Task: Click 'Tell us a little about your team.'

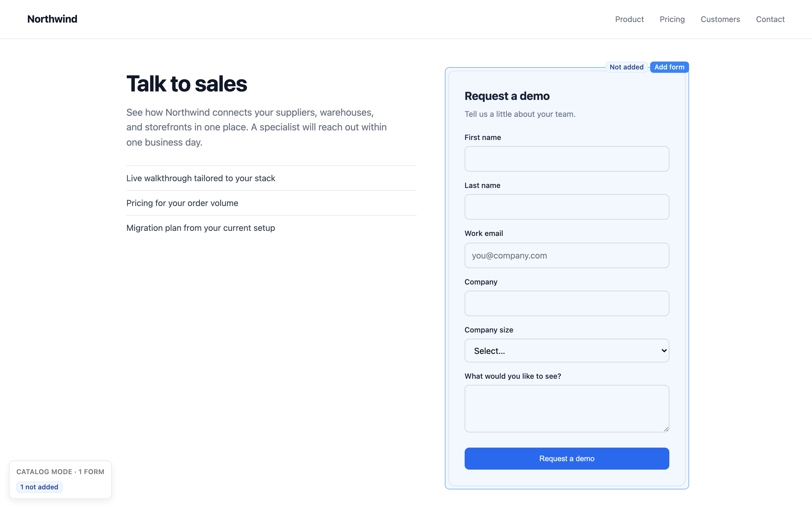Action: pyautogui.click(x=520, y=114)
